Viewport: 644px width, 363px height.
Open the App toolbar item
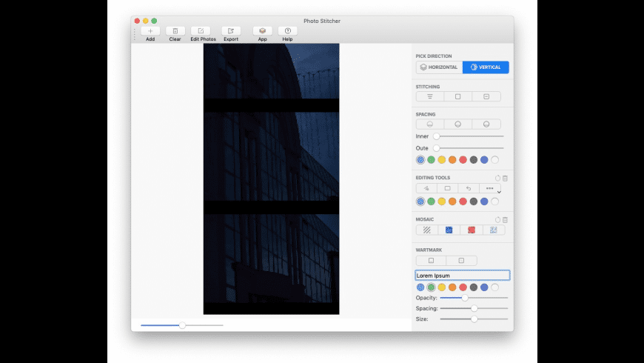[263, 30]
